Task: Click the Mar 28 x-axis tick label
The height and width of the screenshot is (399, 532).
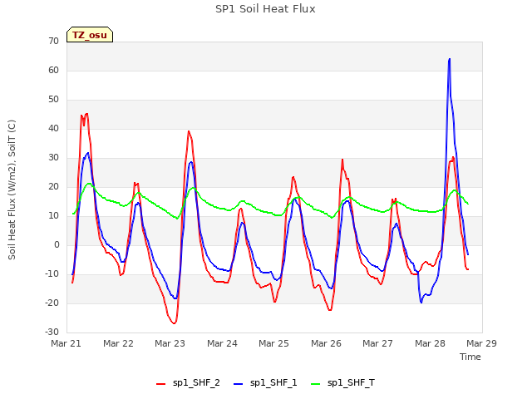Action: coord(430,343)
